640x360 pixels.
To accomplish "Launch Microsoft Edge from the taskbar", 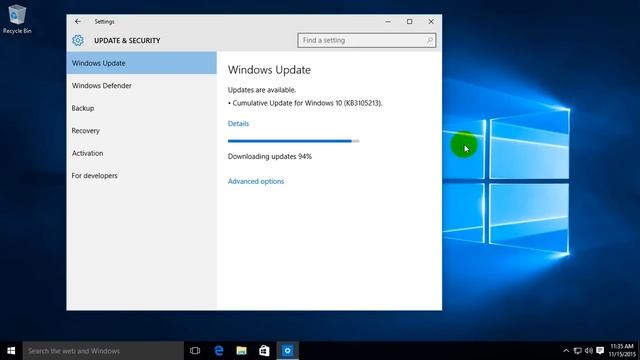I will click(219, 351).
